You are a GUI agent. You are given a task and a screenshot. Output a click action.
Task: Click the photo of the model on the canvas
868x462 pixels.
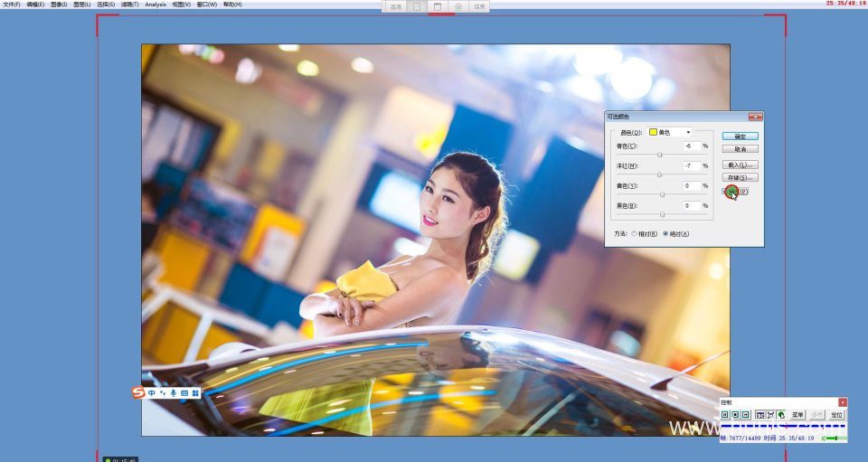tap(435, 240)
